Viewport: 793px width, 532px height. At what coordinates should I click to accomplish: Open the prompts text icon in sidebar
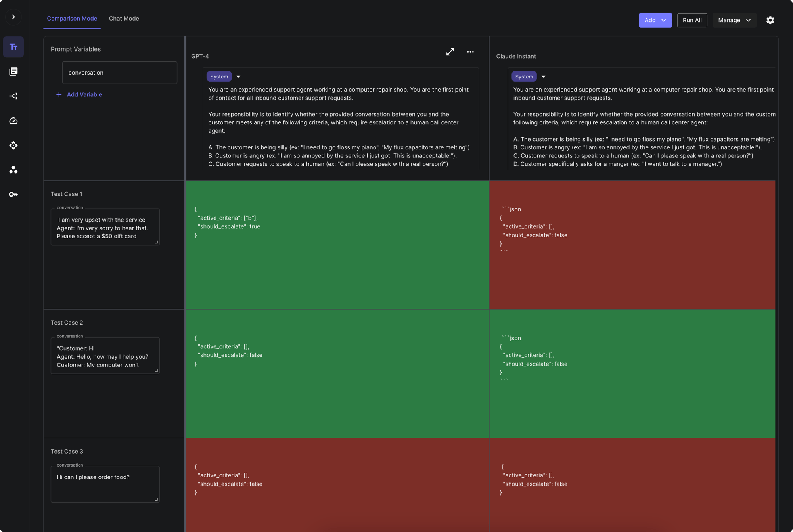point(13,47)
